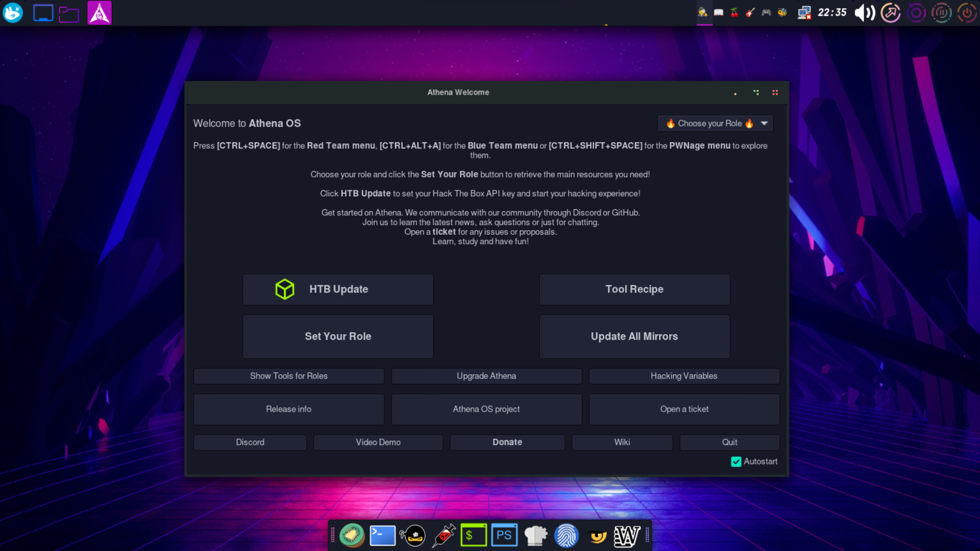Click the HTB Update button
The height and width of the screenshot is (551, 980).
pyautogui.click(x=338, y=289)
